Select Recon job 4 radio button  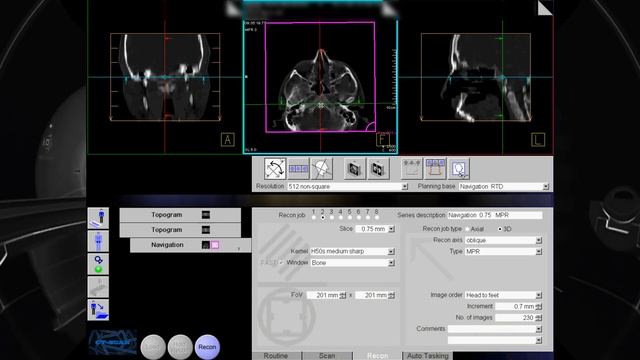[340, 218]
